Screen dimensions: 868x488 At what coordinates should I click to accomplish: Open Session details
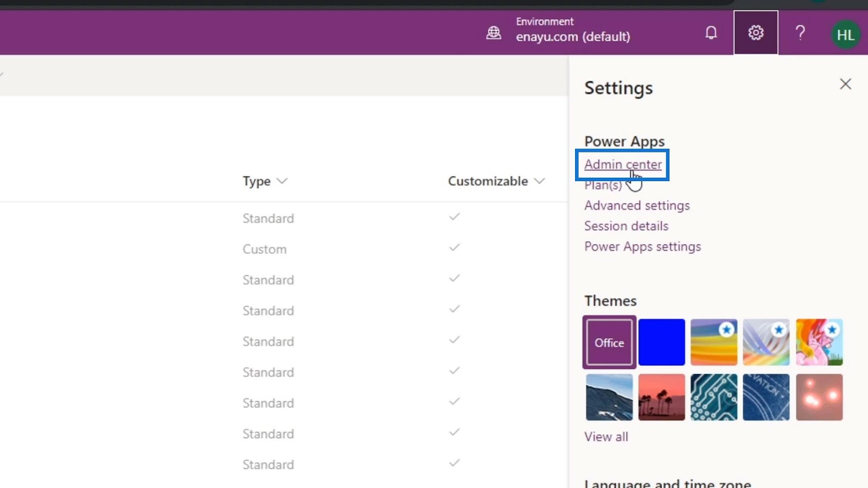pos(626,226)
